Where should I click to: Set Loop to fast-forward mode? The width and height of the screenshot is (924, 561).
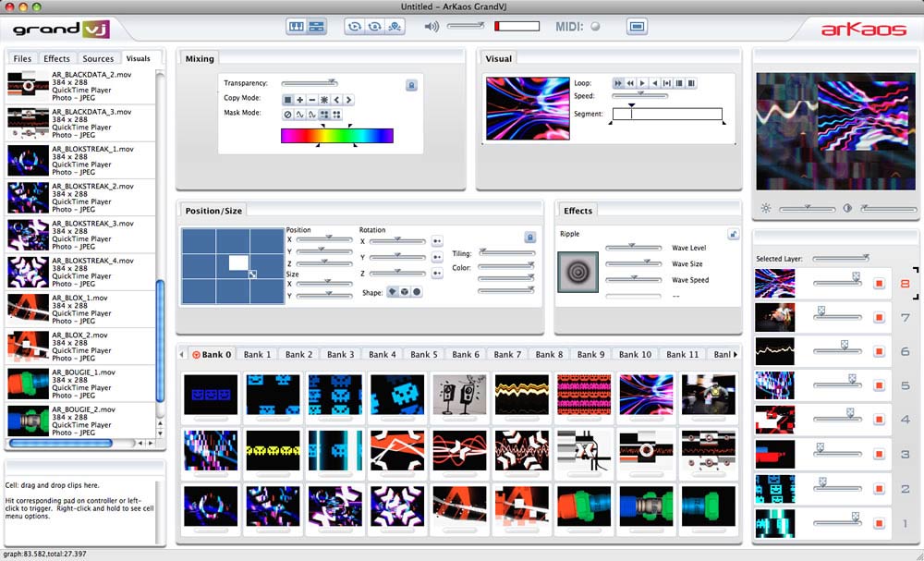click(x=618, y=84)
